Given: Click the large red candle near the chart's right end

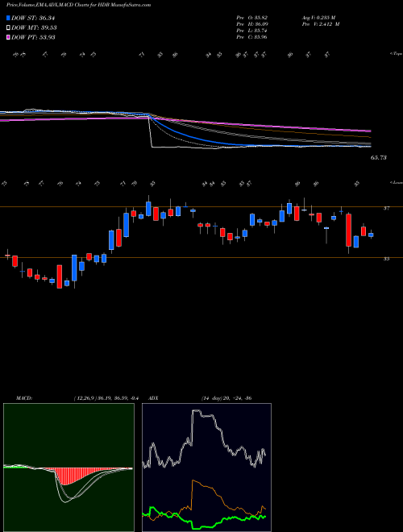Looking at the screenshot, I should click(x=348, y=230).
